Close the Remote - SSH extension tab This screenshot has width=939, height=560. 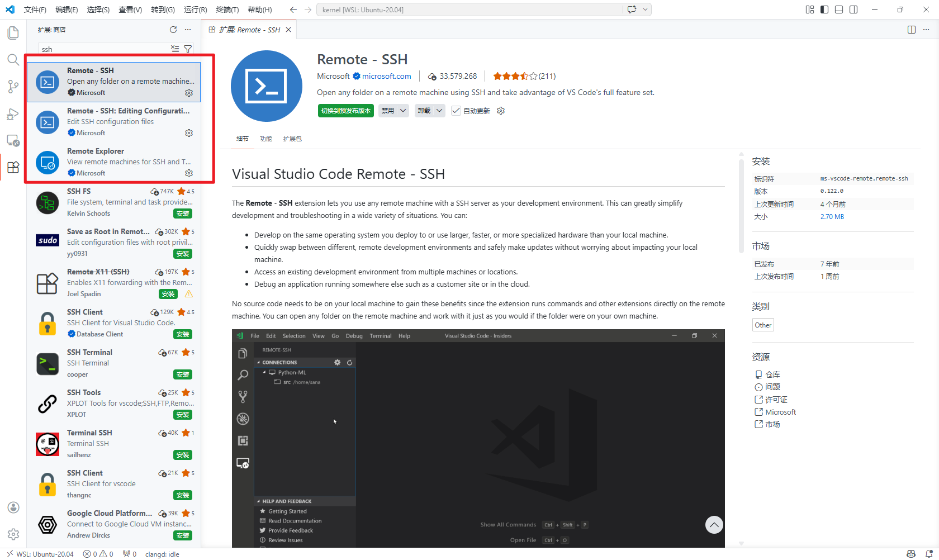288,30
